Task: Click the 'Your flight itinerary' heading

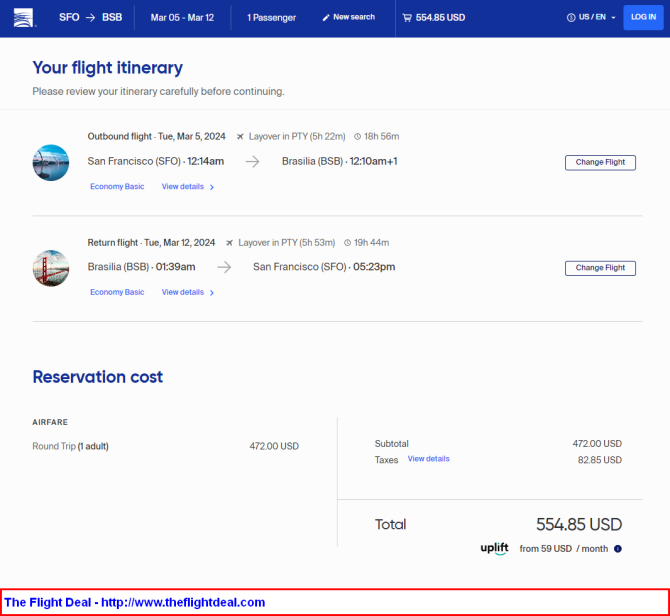Action: [107, 68]
